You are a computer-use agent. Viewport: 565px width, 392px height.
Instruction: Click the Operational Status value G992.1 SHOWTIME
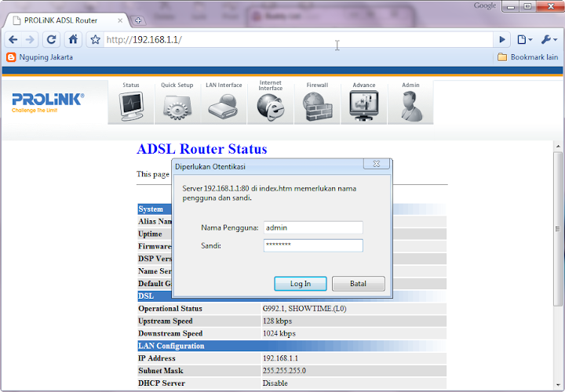pos(304,308)
